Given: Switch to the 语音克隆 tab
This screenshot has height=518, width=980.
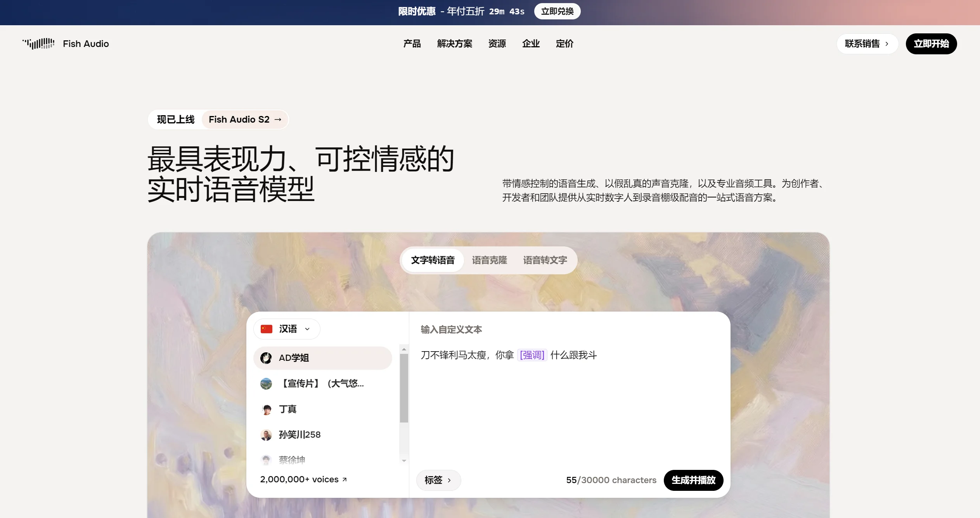Looking at the screenshot, I should (x=489, y=260).
